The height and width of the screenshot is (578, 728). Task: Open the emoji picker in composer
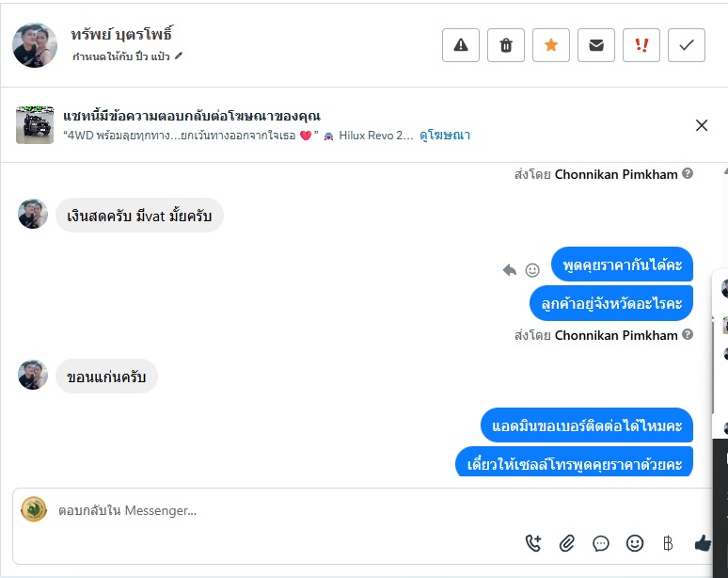point(635,543)
